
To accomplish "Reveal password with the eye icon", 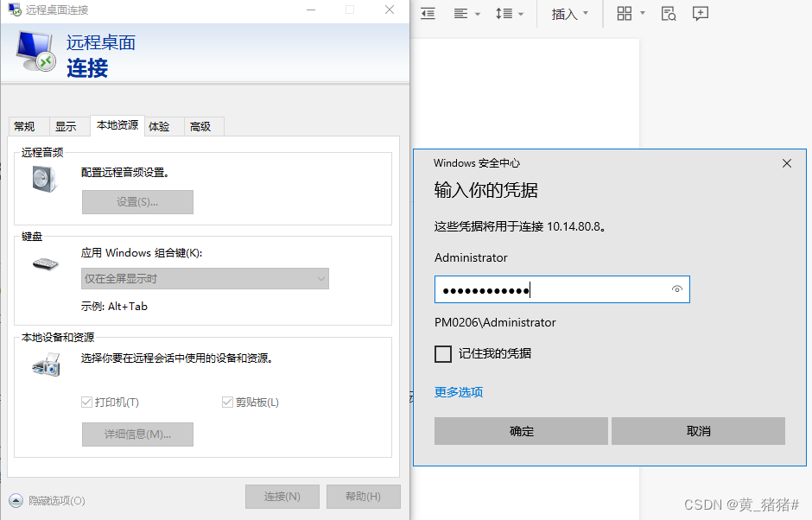I will pos(677,289).
